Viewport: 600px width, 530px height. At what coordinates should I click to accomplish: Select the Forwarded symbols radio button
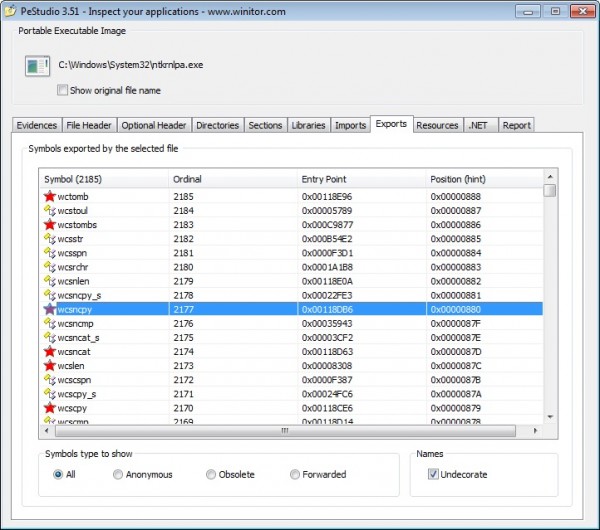click(295, 474)
